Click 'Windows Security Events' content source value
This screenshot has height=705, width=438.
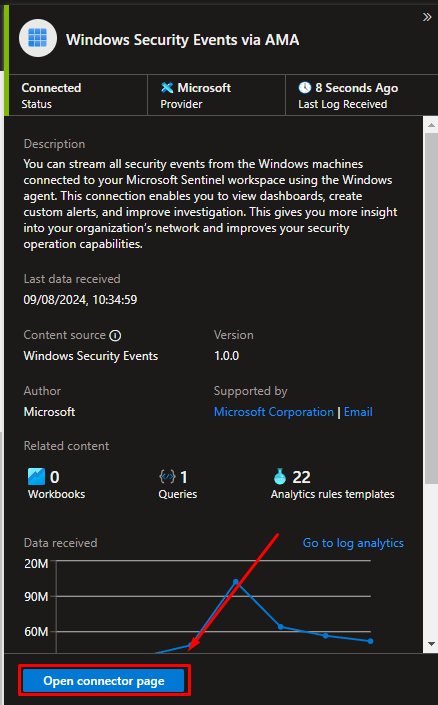91,356
